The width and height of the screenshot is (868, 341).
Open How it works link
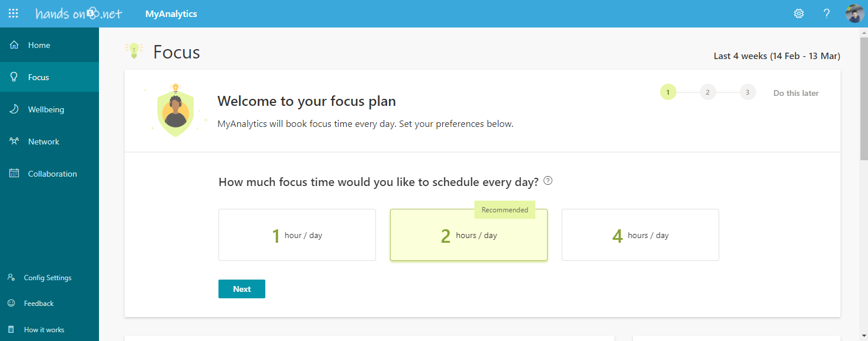[44, 330]
